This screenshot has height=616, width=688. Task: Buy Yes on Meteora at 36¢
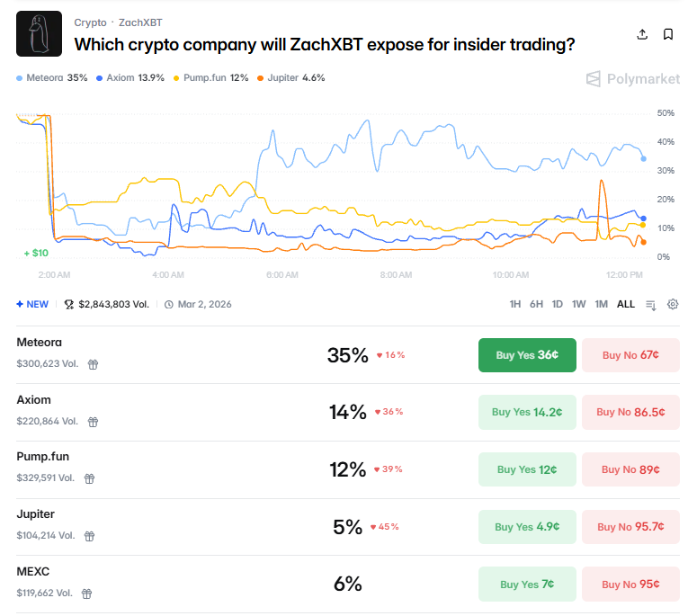pos(527,355)
